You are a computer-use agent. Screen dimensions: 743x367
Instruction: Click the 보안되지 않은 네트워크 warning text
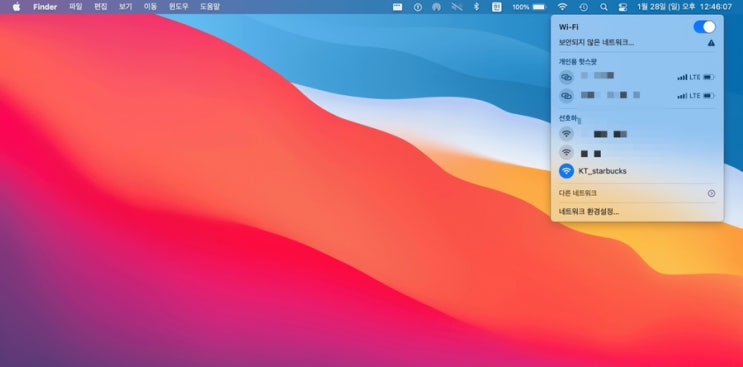[596, 43]
